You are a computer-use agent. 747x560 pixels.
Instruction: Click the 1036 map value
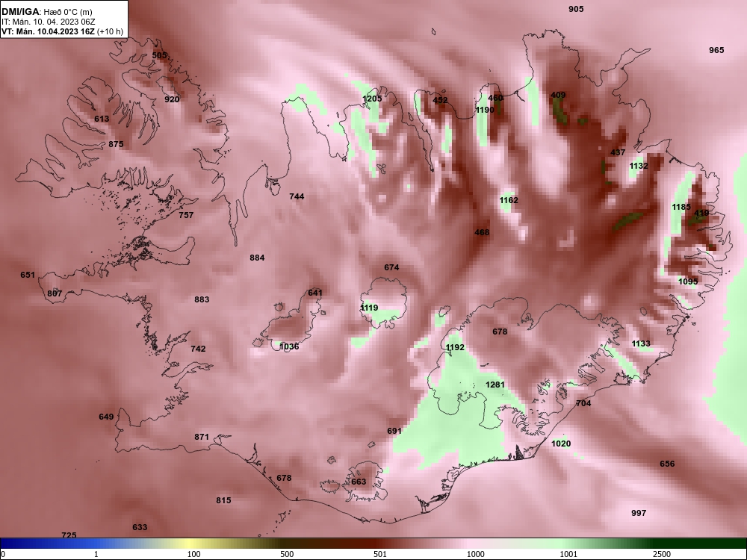click(289, 346)
